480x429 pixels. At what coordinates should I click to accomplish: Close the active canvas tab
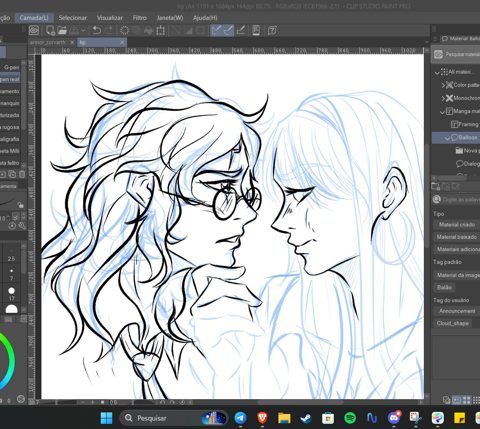point(122,42)
